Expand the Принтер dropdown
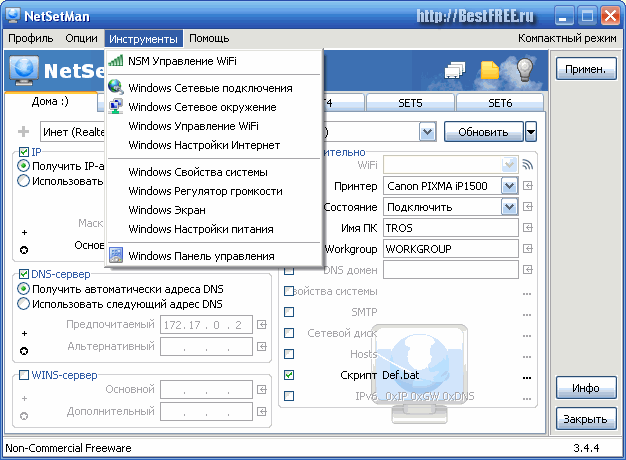 [509, 186]
